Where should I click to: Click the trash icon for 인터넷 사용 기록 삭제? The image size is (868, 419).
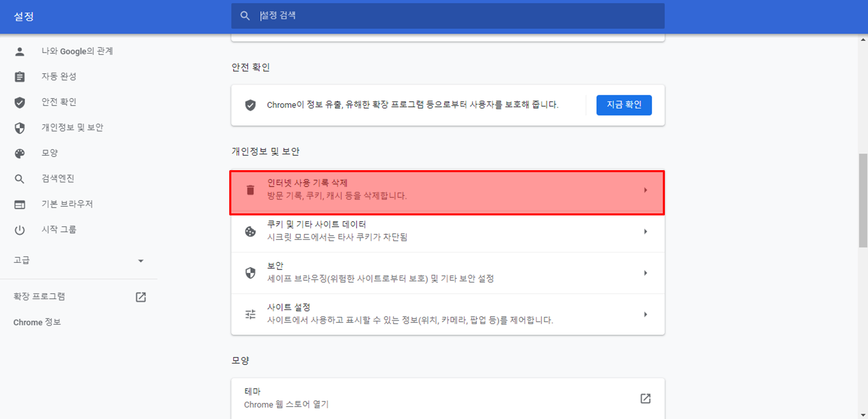250,190
